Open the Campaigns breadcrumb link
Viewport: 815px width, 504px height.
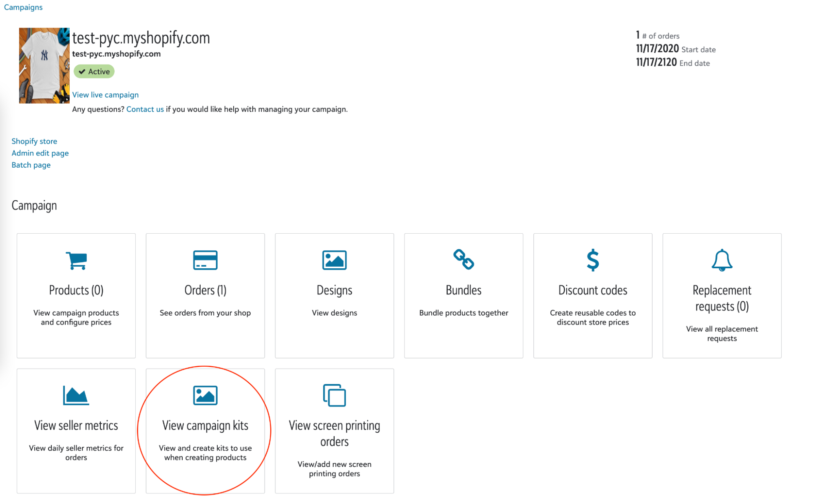(23, 7)
